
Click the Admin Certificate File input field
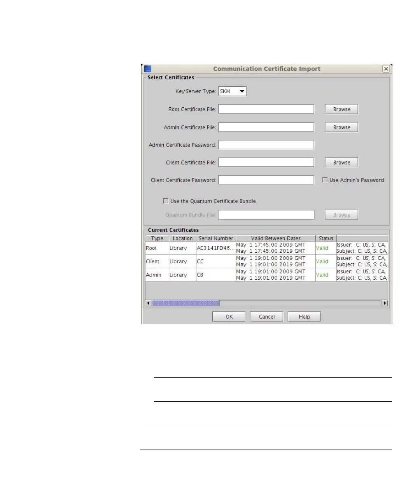266,127
